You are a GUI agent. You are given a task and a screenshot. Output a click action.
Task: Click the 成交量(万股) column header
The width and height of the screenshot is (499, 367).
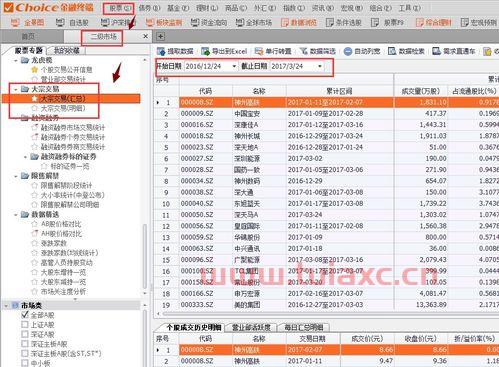421,91
